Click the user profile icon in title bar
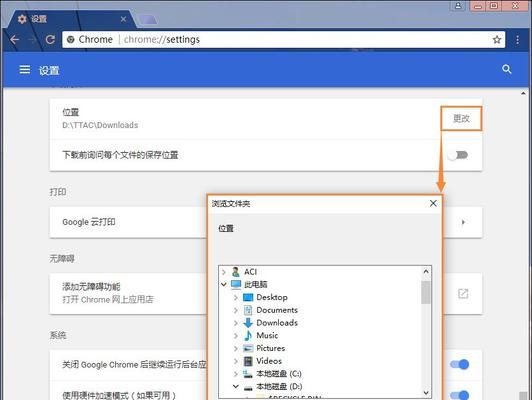Image resolution: width=532 pixels, height=400 pixels. [x=458, y=5]
